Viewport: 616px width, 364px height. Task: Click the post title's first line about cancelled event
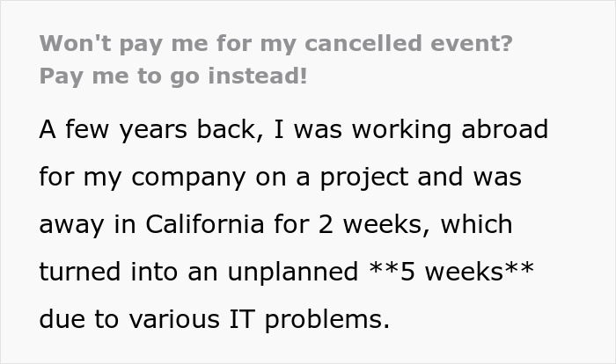(x=275, y=44)
